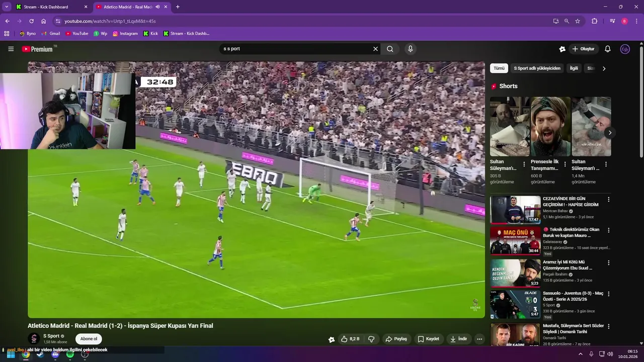Go back in the browser
Viewport: 644px width, 362px height.
(x=7, y=21)
